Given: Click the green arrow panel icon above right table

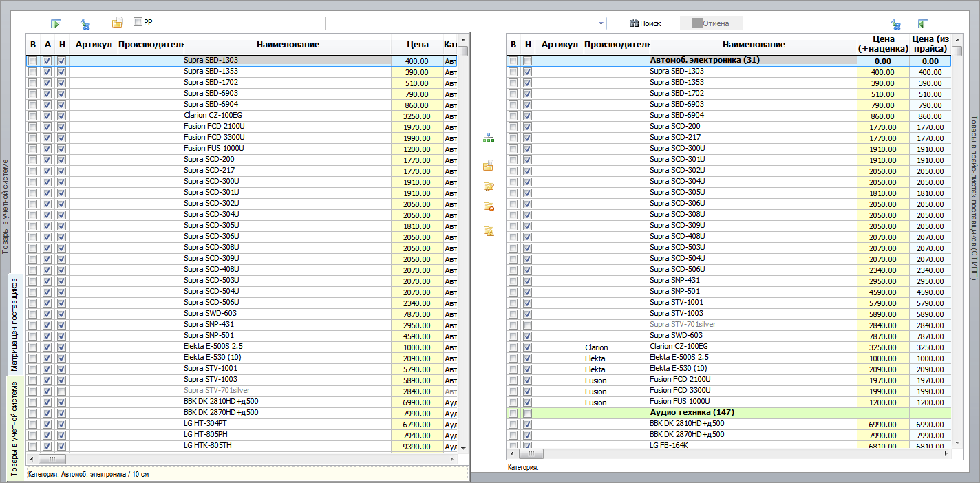Looking at the screenshot, I should point(923,24).
